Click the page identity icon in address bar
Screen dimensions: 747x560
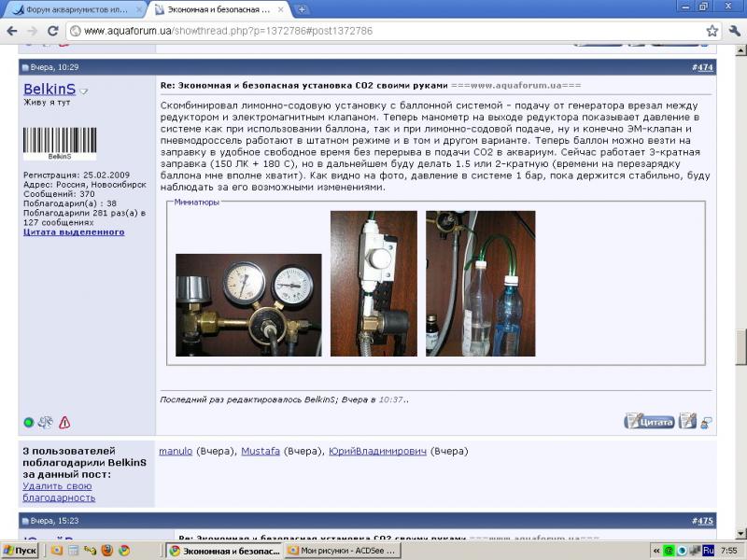[76, 31]
